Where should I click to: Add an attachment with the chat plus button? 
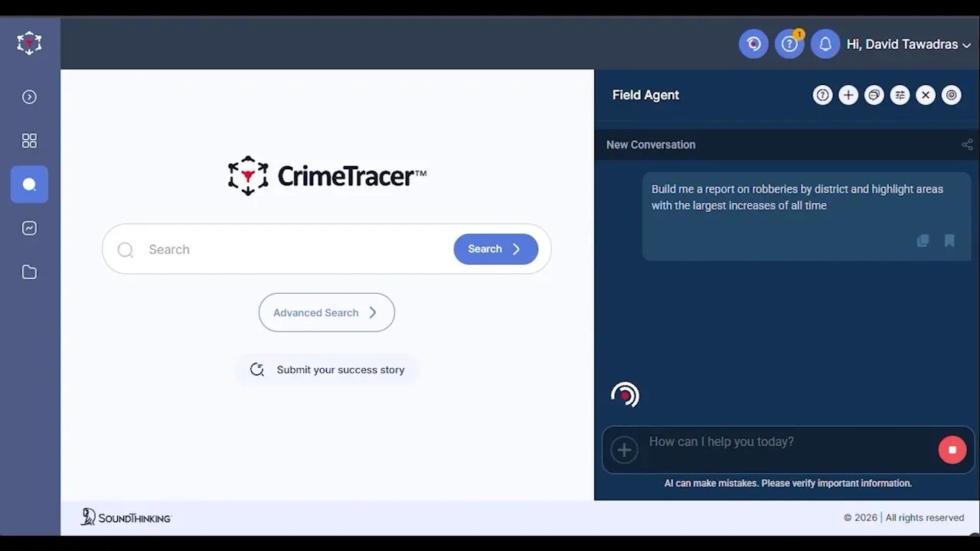[624, 450]
